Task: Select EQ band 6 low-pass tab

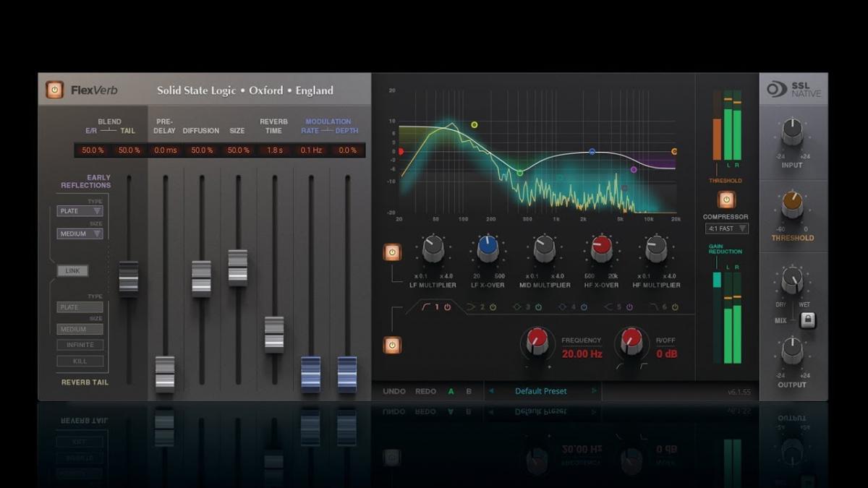Action: click(x=663, y=307)
